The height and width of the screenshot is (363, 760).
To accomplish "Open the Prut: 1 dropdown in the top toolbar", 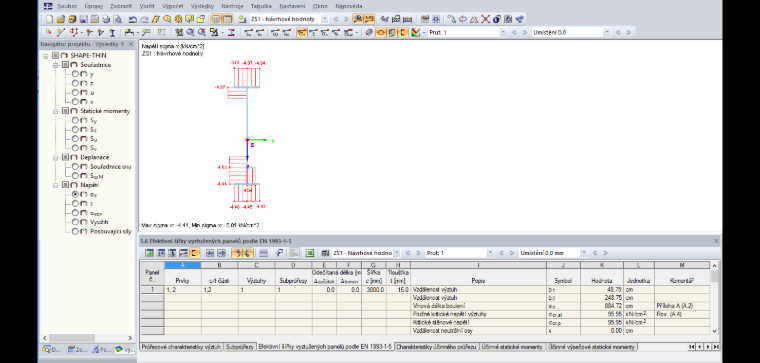I will (502, 32).
